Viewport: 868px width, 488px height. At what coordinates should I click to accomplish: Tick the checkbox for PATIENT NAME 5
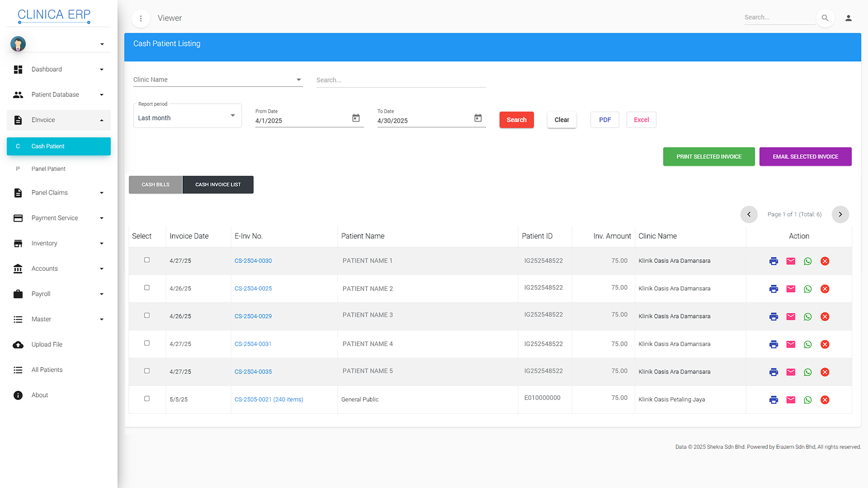point(147,371)
